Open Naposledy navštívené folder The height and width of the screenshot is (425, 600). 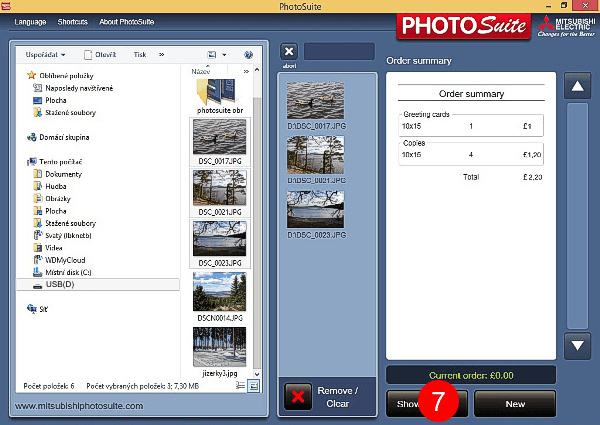[x=73, y=88]
